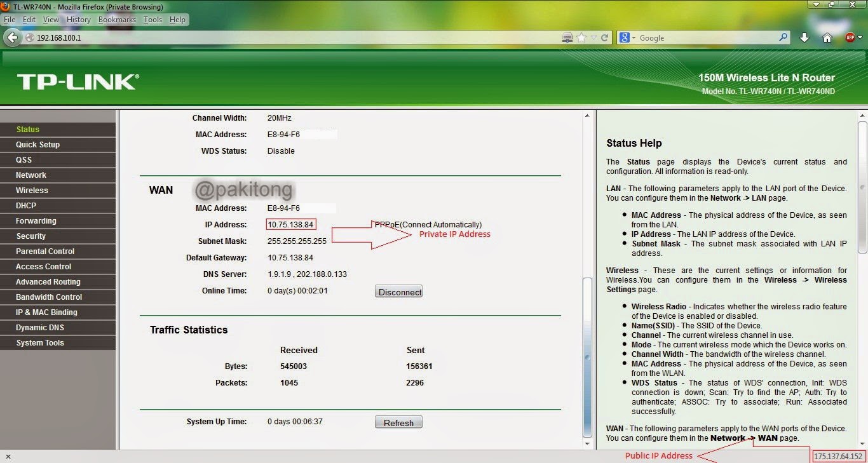This screenshot has width=868, height=463.
Task: Click the sent packets value 2296
Action: pyautogui.click(x=415, y=383)
